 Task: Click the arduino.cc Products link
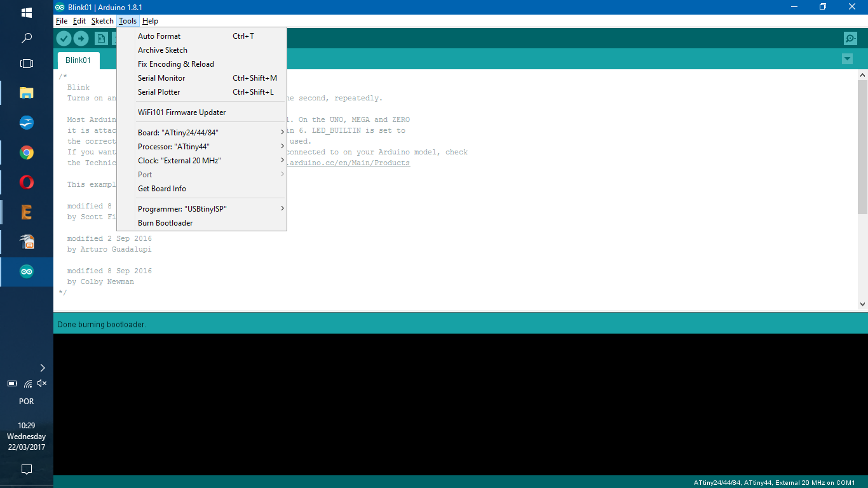pos(349,163)
